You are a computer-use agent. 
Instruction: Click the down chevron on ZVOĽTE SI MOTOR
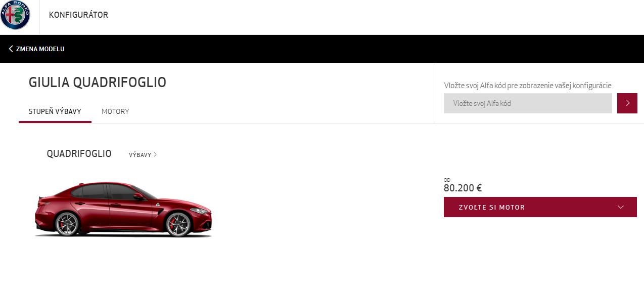point(621,207)
